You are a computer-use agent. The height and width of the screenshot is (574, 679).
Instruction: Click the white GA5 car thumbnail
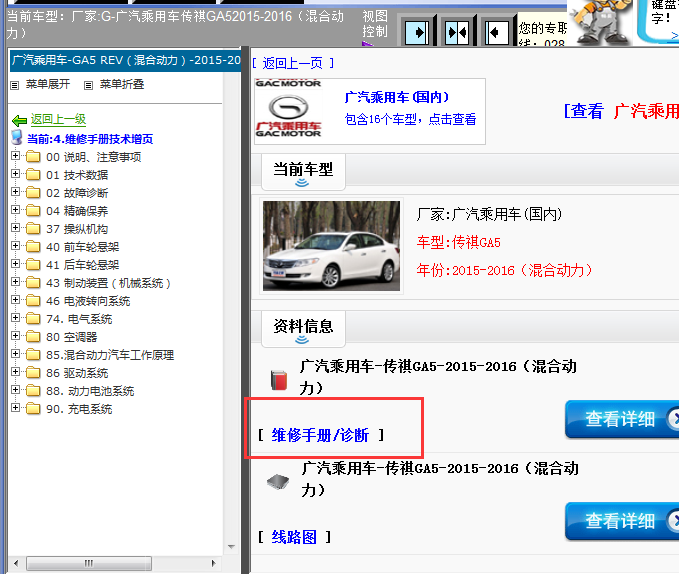(331, 245)
